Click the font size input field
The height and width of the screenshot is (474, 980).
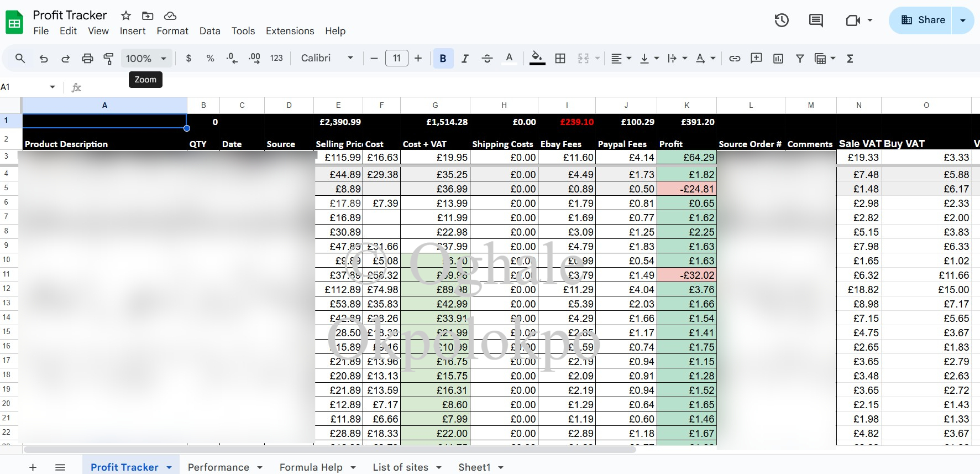396,59
